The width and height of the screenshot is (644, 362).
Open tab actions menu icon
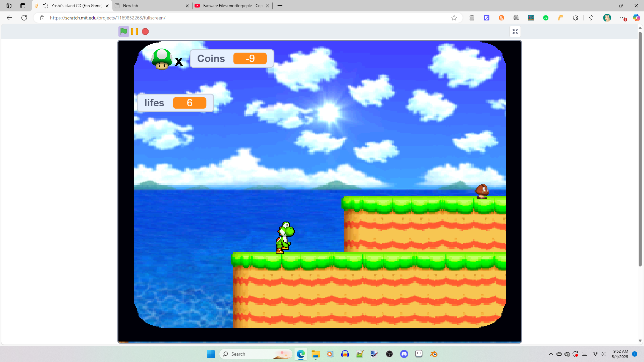[22, 6]
